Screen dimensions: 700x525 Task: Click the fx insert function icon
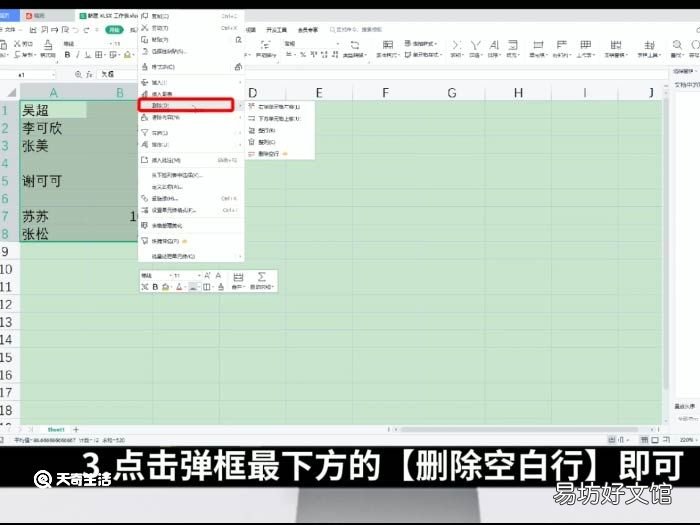coord(89,75)
